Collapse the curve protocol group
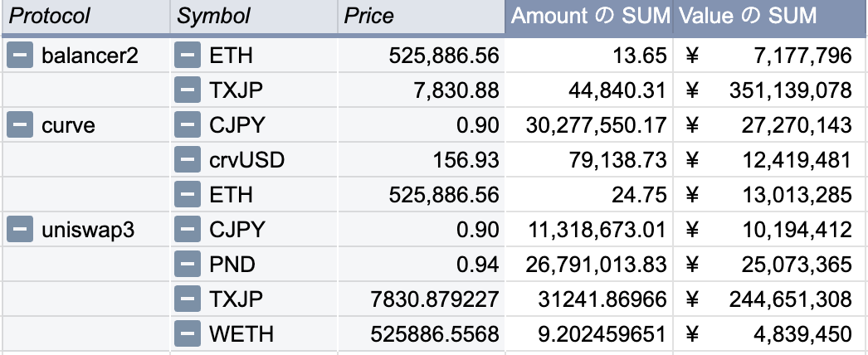Image resolution: width=868 pixels, height=355 pixels. click(20, 125)
